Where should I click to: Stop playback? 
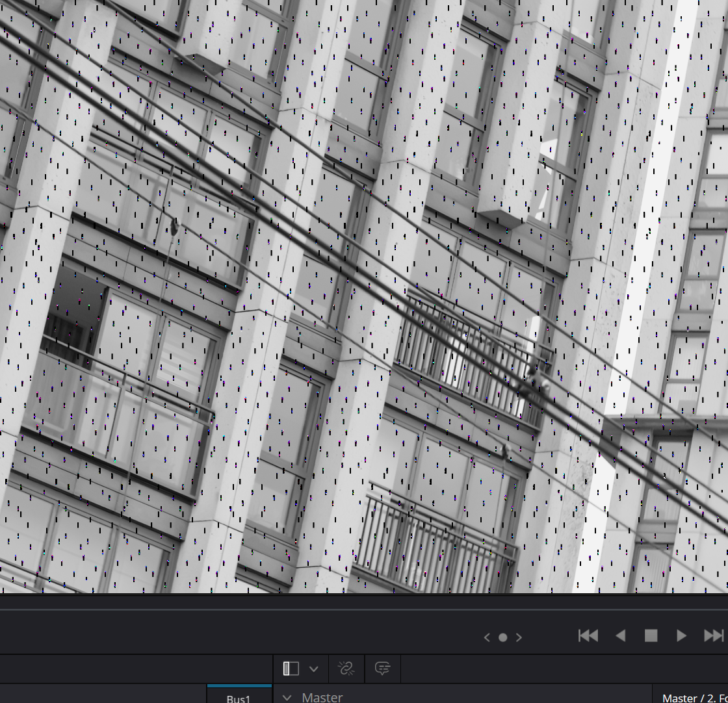click(651, 635)
